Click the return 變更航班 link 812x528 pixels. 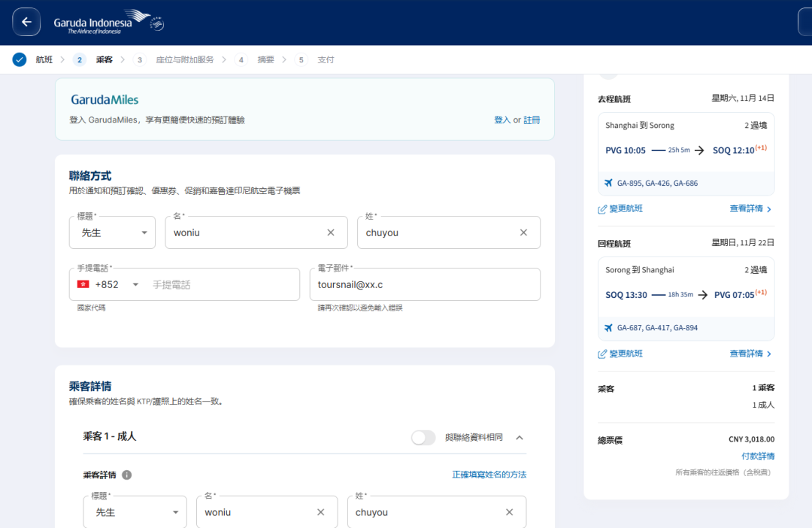coord(626,354)
